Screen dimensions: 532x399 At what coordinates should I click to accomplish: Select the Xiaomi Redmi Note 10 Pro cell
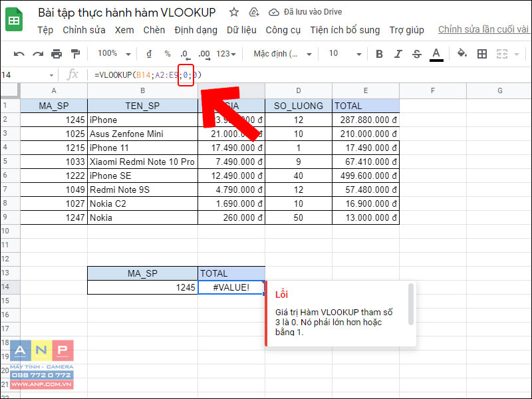(x=142, y=162)
